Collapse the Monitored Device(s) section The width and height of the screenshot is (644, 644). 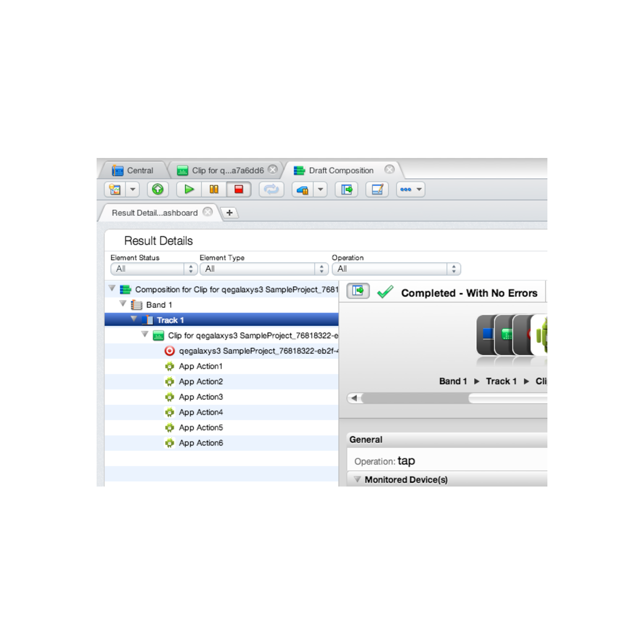click(x=357, y=479)
